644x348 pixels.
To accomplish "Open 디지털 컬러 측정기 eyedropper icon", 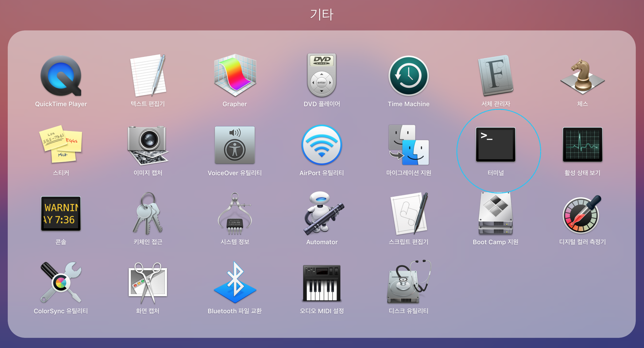I will tap(582, 214).
